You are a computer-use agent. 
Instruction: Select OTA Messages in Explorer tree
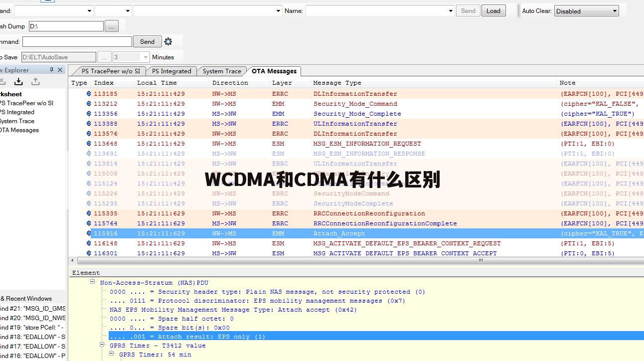(19, 130)
